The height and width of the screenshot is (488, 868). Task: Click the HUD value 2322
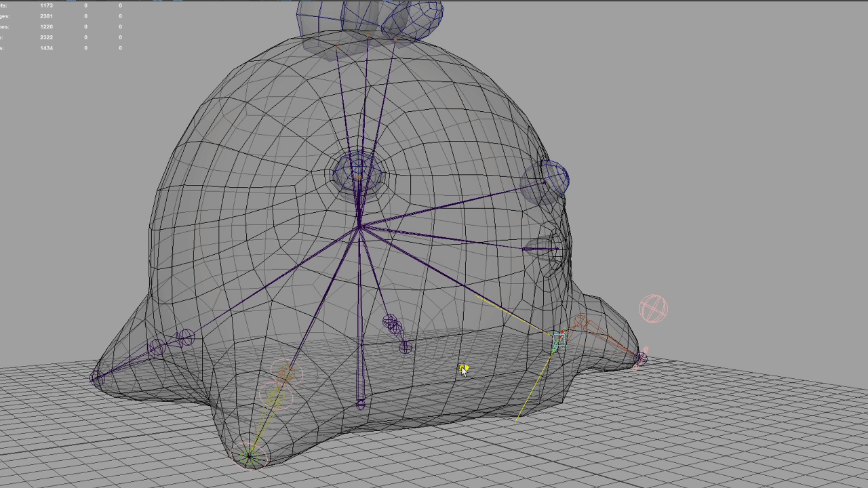(x=46, y=37)
